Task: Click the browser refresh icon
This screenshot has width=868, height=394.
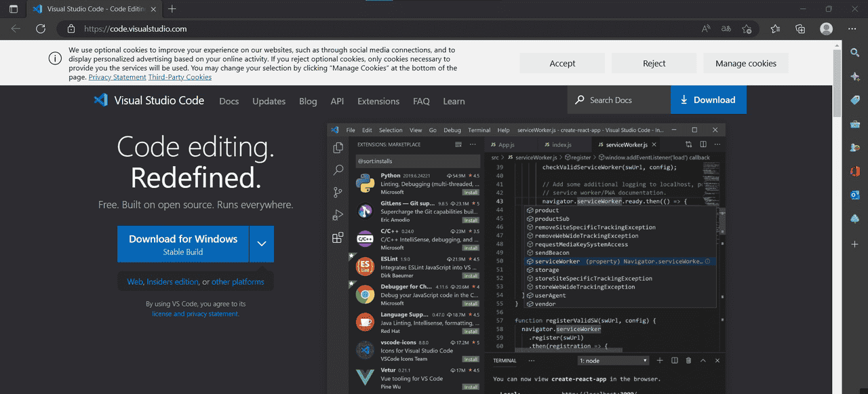Action: (x=41, y=28)
